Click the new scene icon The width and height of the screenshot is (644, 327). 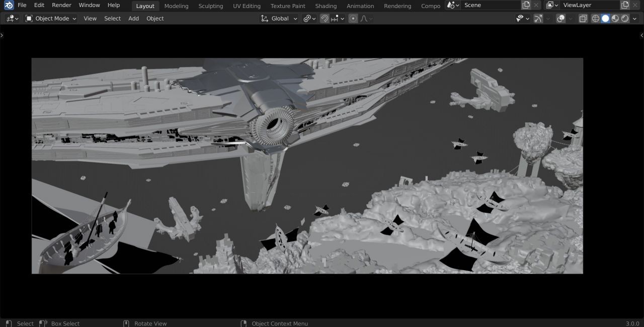click(526, 5)
